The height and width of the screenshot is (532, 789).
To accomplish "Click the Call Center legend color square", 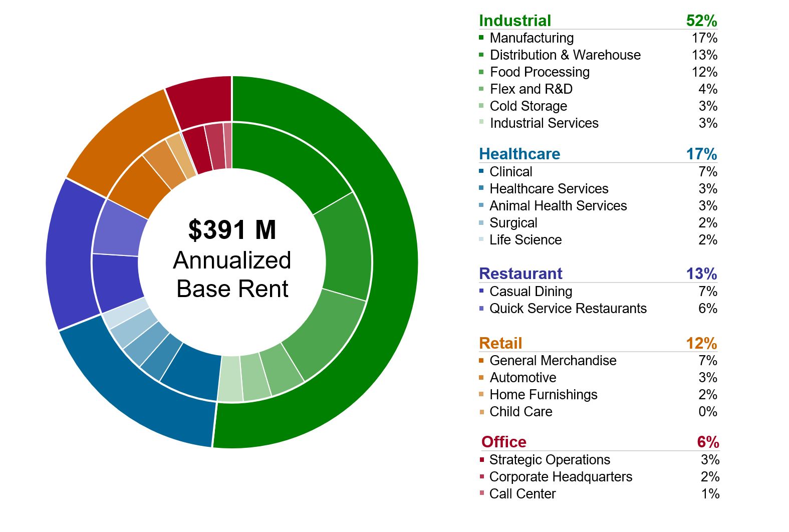I will (482, 493).
